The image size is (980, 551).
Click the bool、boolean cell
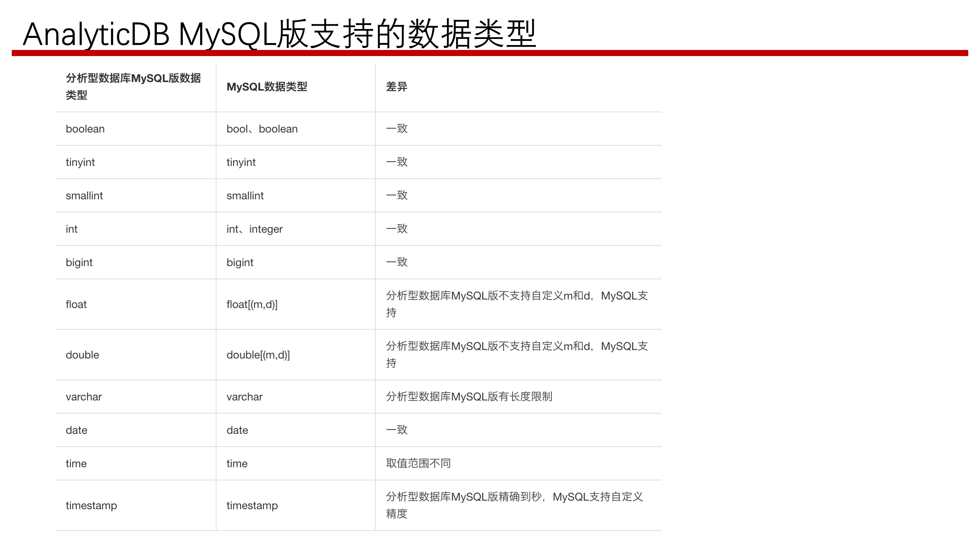click(262, 129)
